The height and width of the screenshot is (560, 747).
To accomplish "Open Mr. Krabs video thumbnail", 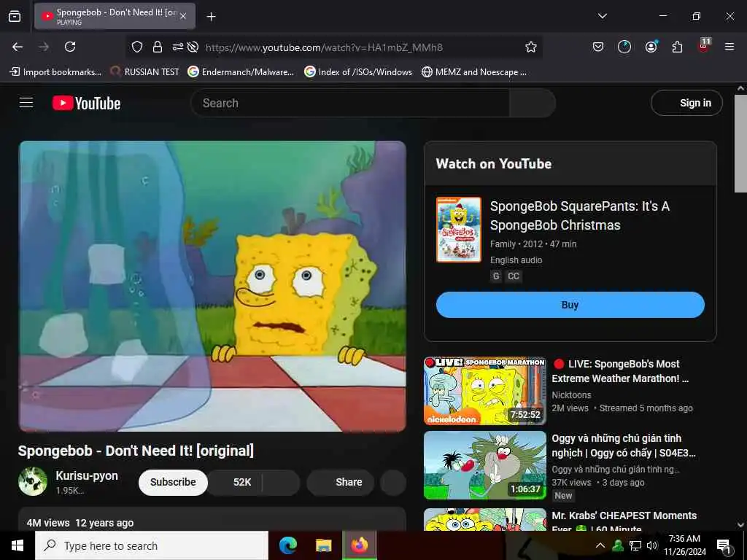I will (485, 519).
